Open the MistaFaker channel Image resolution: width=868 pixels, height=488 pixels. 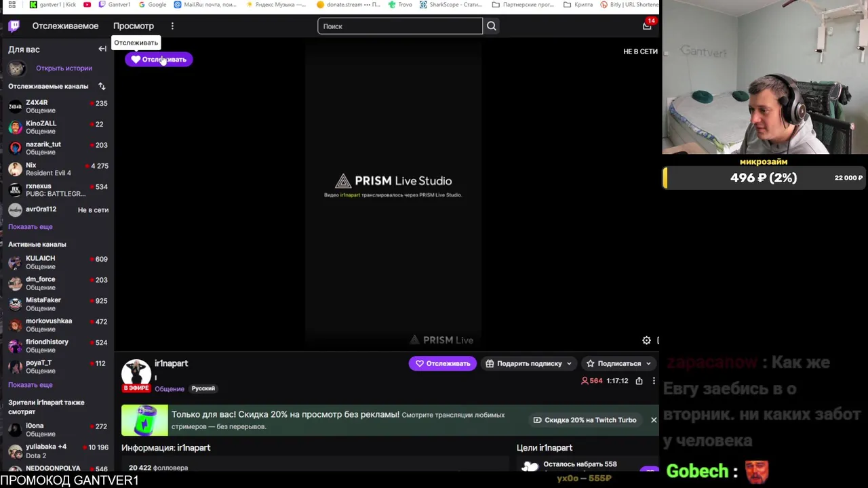58,304
